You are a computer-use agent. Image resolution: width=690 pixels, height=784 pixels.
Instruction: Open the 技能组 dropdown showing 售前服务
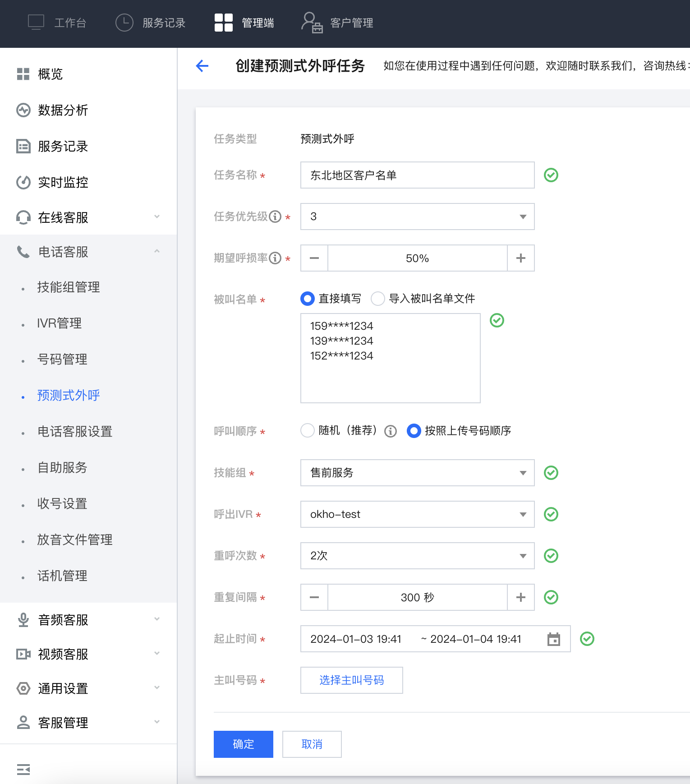[x=417, y=473]
